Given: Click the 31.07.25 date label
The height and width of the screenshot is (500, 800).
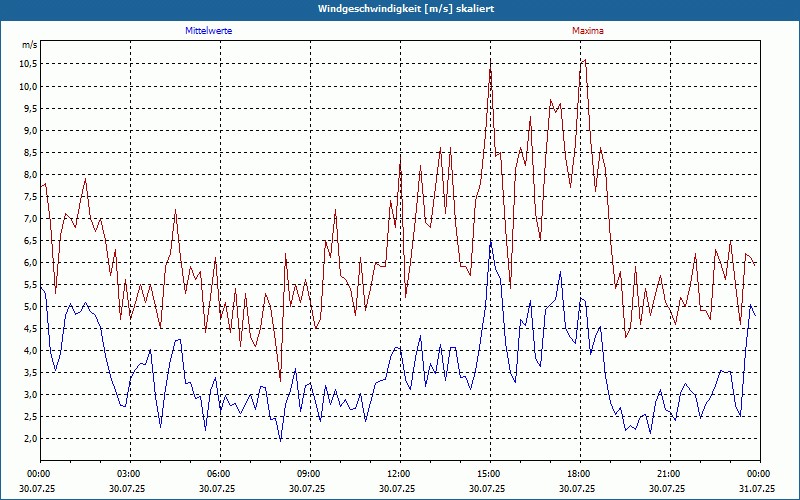Looking at the screenshot, I should tap(758, 488).
